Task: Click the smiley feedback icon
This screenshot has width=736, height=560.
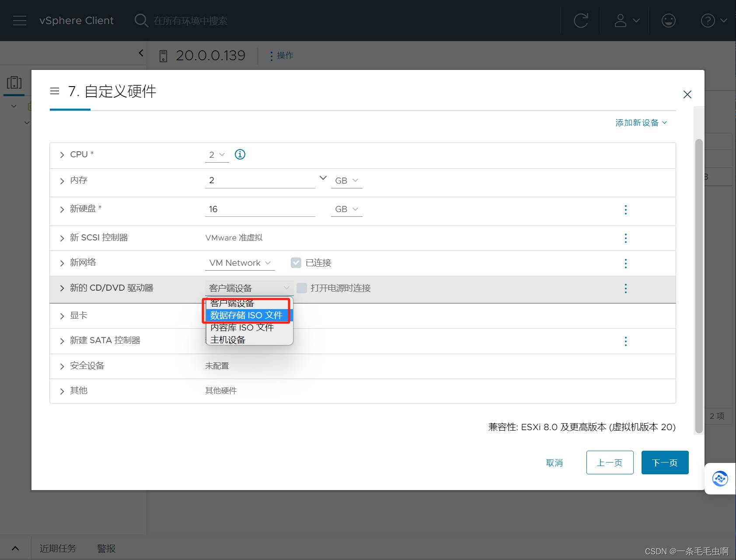Action: coord(668,21)
